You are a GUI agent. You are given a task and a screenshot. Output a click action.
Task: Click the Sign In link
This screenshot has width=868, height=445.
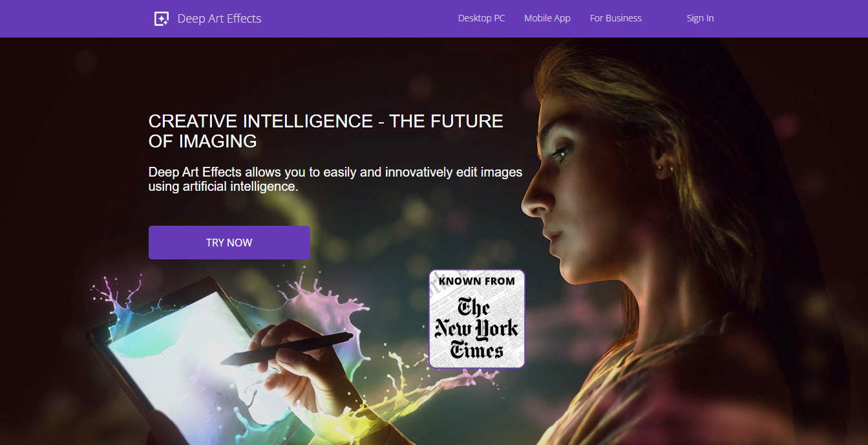[700, 18]
